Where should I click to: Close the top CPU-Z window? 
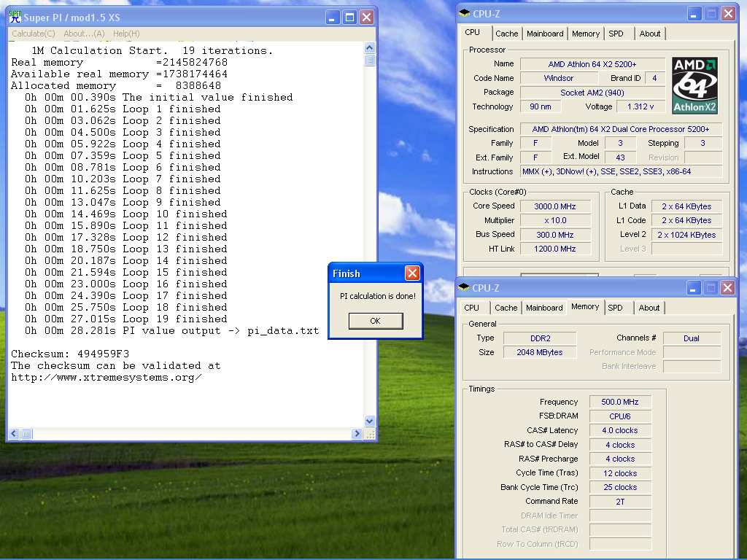[728, 14]
